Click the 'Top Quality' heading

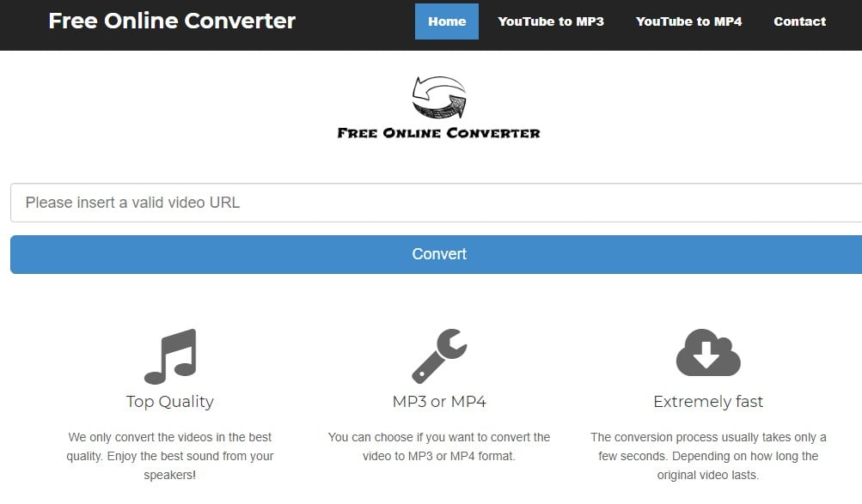[x=170, y=402]
